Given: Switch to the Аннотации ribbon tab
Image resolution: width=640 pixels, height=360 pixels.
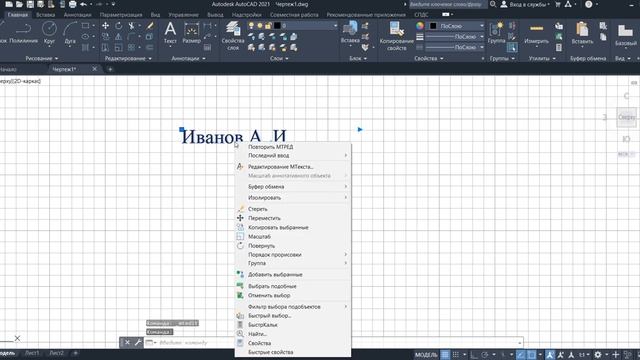Looking at the screenshot, I should pyautogui.click(x=78, y=15).
